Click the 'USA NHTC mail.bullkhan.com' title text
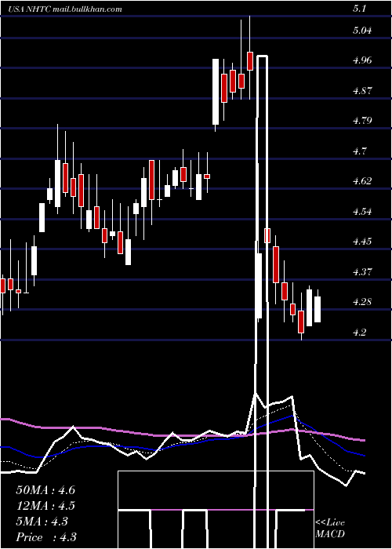The width and height of the screenshot is (392, 549). point(65,9)
